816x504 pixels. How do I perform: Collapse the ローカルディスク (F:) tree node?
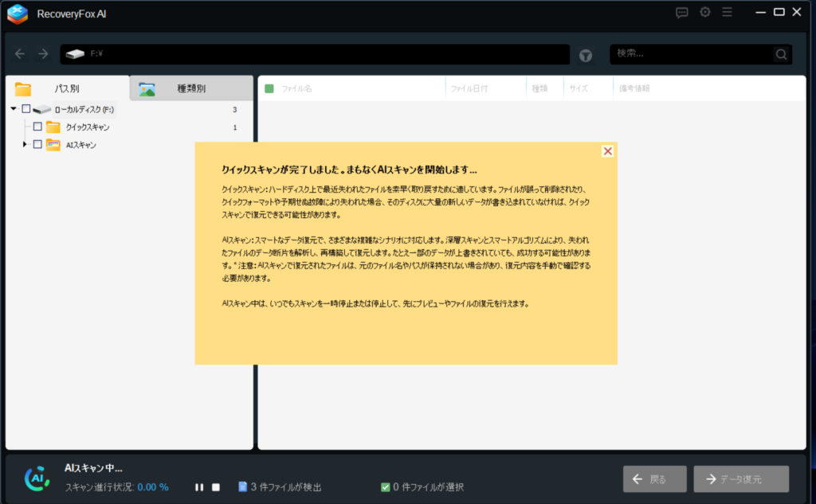click(14, 109)
